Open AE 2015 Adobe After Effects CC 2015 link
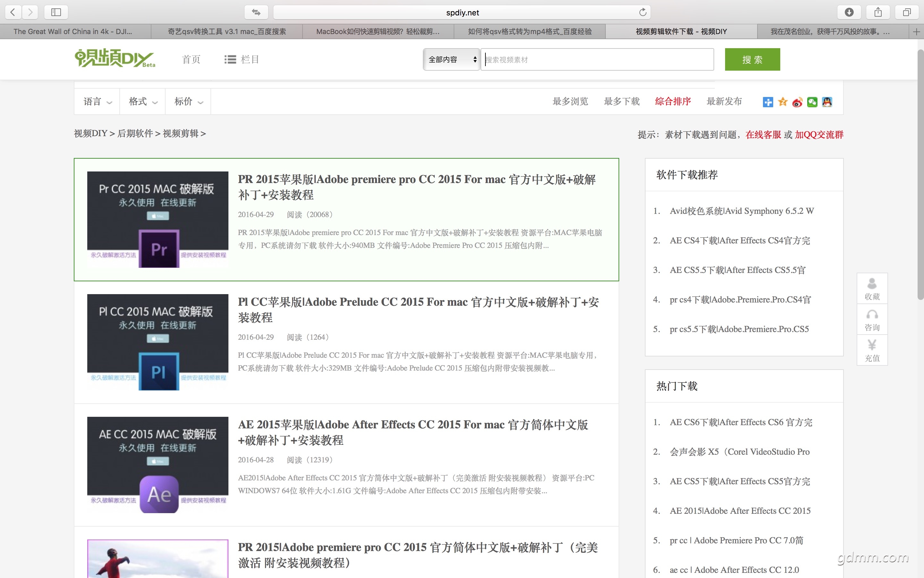This screenshot has height=578, width=924. click(740, 511)
